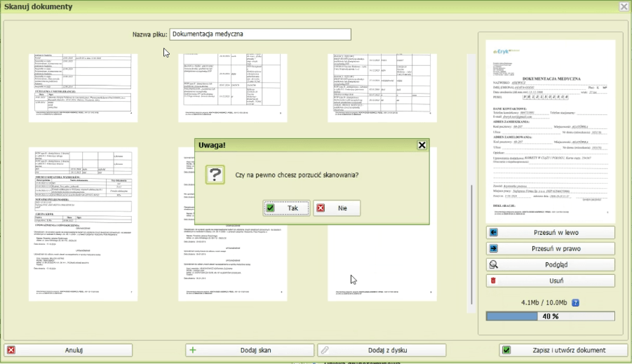Click the question mark icon in the Uwaga dialog
This screenshot has height=364, width=632.
[x=217, y=175]
